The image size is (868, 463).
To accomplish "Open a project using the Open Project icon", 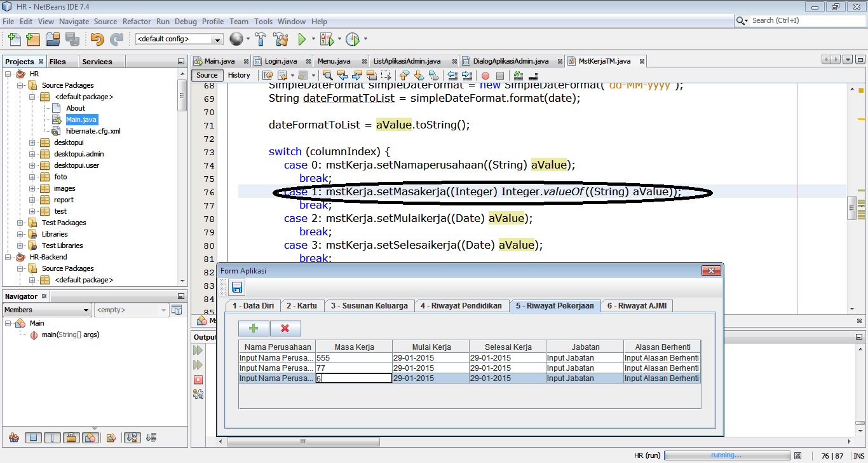I will tap(53, 39).
